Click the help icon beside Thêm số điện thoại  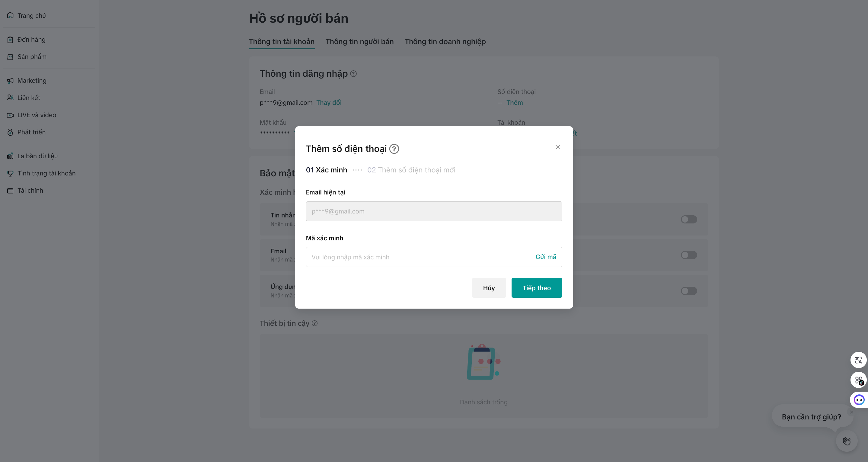(x=394, y=149)
